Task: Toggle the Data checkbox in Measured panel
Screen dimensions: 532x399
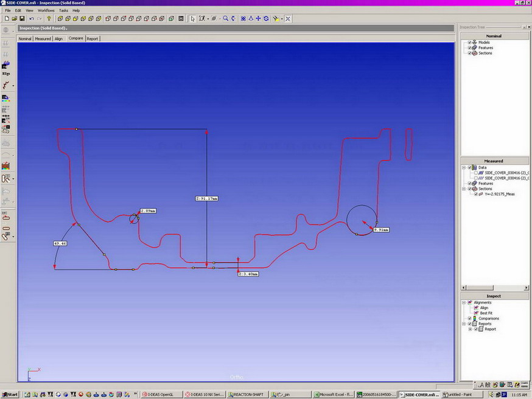Action: (x=469, y=167)
